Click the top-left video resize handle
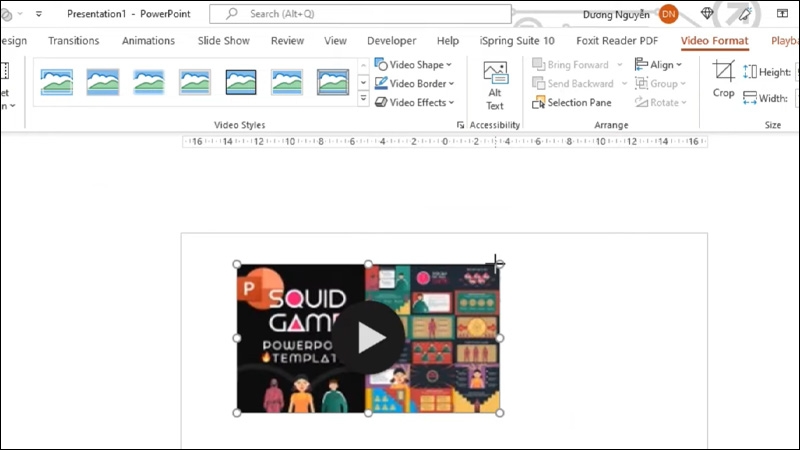Screen dimensions: 800x450 pos(237,264)
